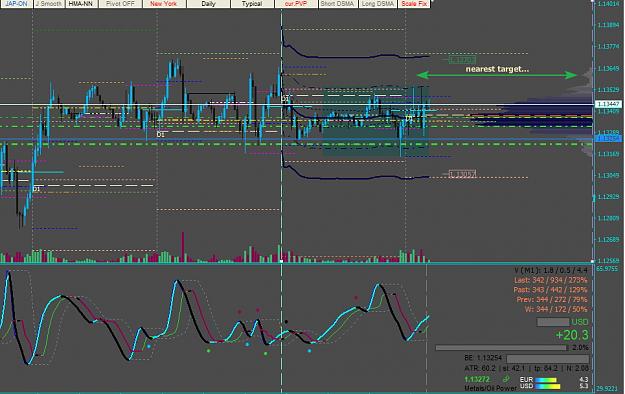Toggle the Pivot OFF button
Screen dimensions: 625x394
pos(120,4)
